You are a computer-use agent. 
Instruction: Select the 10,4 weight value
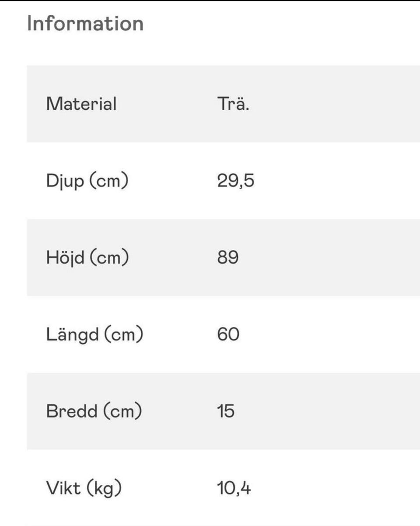(234, 488)
